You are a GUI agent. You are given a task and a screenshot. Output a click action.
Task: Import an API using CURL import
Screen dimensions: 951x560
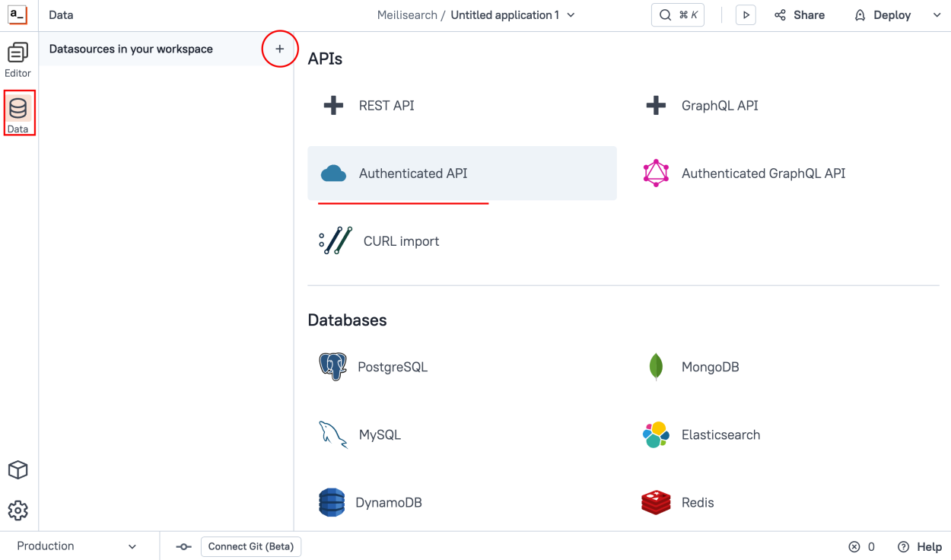click(401, 241)
